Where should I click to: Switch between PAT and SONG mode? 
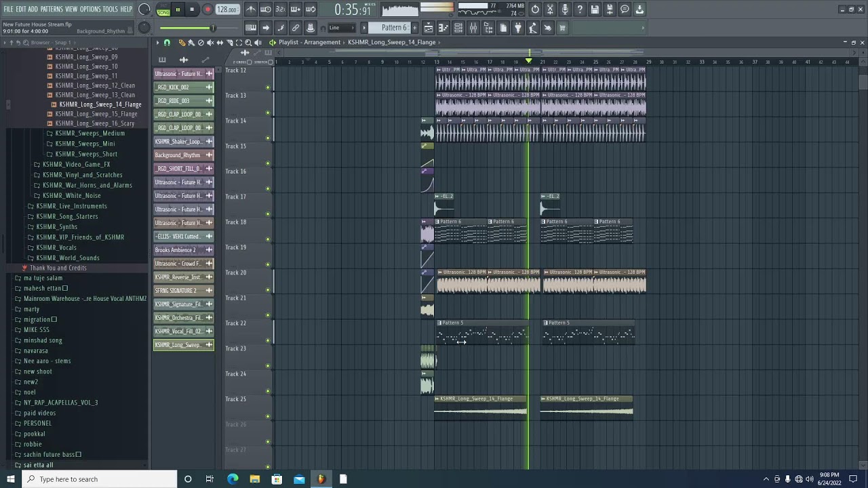(163, 9)
